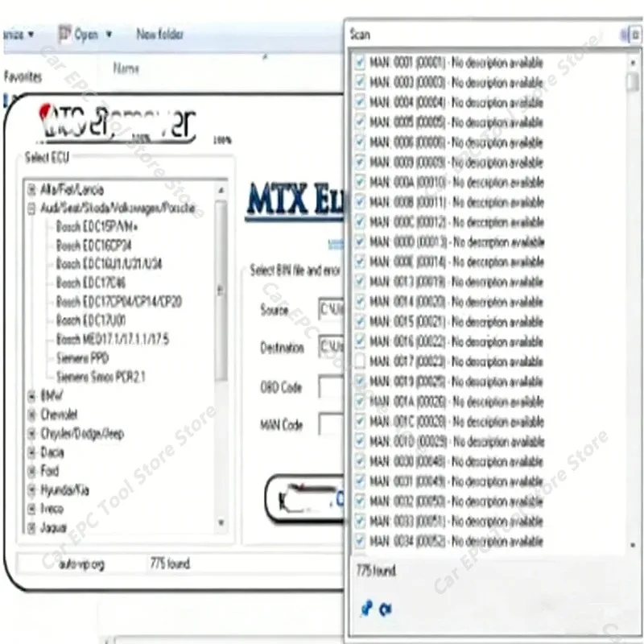This screenshot has width=644, height=644.
Task: Click the Open button text in Explorer
Action: tap(86, 35)
